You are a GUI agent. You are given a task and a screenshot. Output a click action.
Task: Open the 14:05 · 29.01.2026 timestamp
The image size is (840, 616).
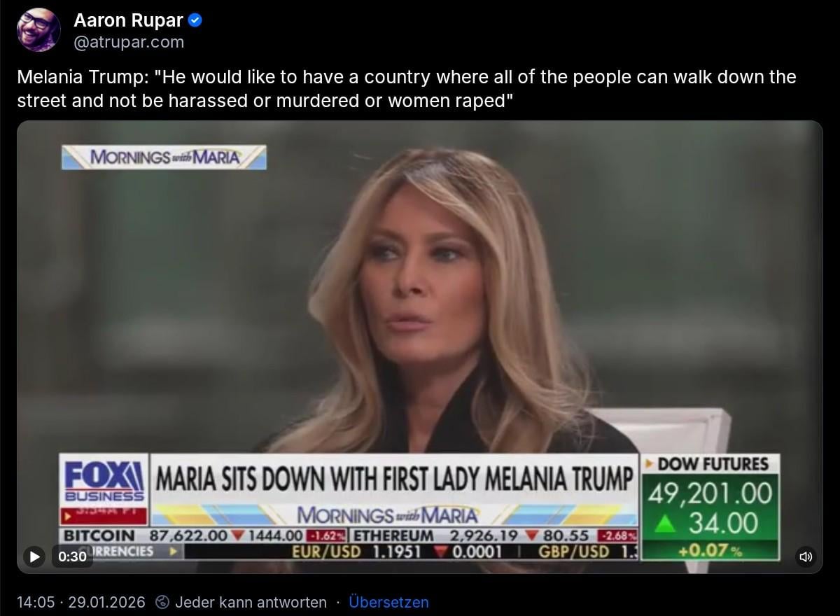point(81,602)
